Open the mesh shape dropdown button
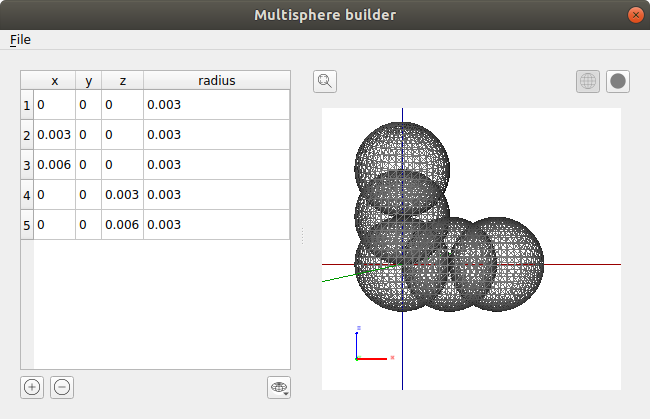Screen dimensions: 650x419 (279, 388)
